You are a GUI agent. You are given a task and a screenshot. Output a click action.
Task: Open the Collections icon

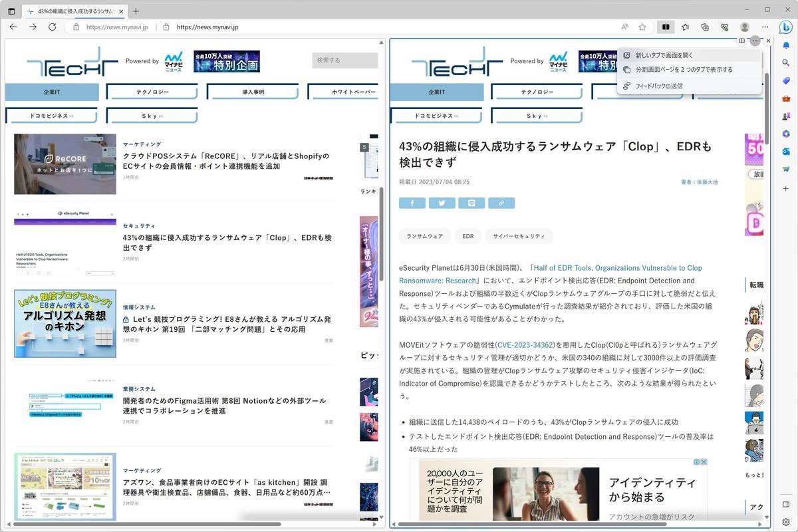pyautogui.click(x=705, y=27)
